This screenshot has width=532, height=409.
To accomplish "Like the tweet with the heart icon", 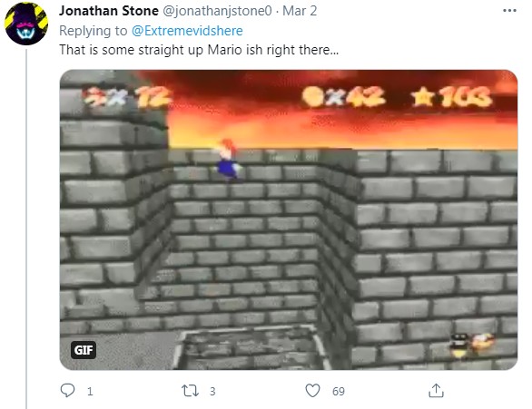I will point(312,390).
